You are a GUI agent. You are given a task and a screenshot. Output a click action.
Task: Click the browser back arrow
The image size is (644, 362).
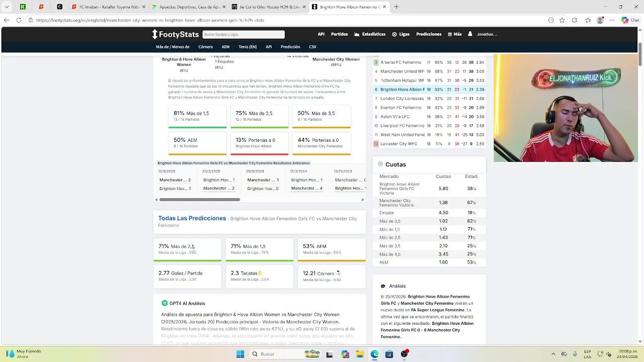tap(7, 20)
